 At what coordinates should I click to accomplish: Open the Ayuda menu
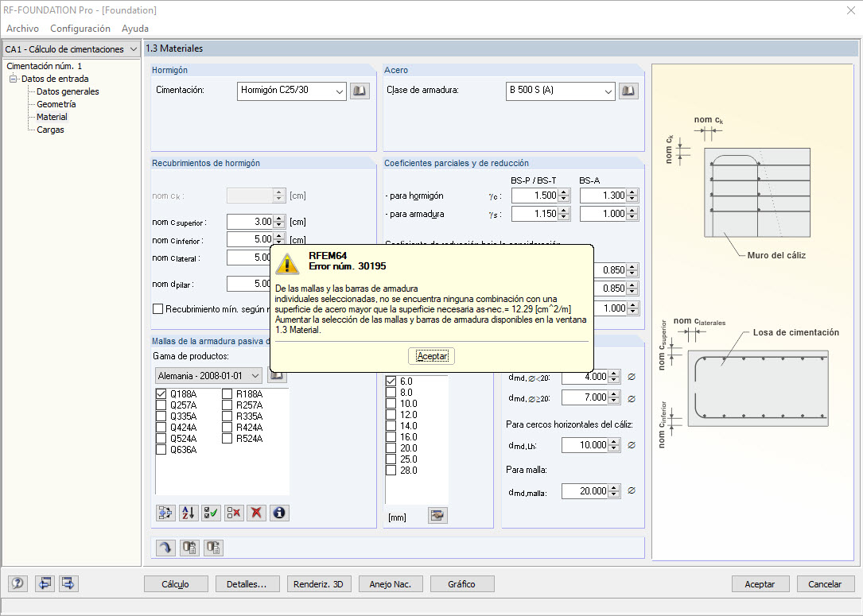point(135,29)
